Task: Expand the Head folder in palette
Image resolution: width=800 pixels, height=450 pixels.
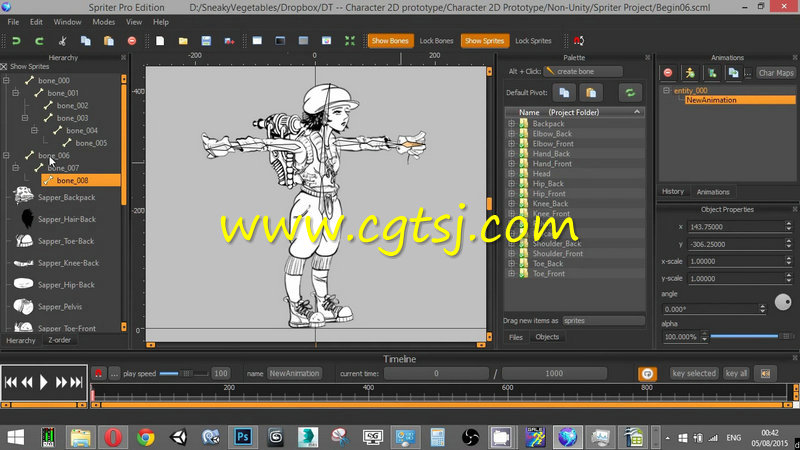Action: 511,173
